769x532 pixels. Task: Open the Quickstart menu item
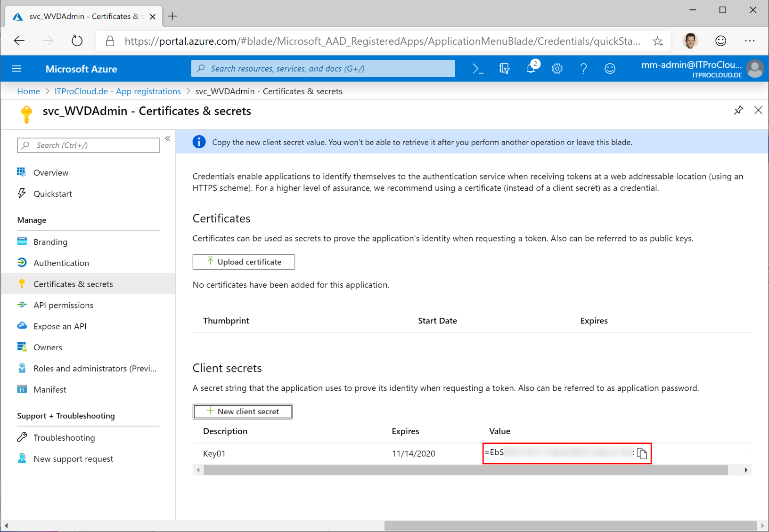(x=53, y=193)
